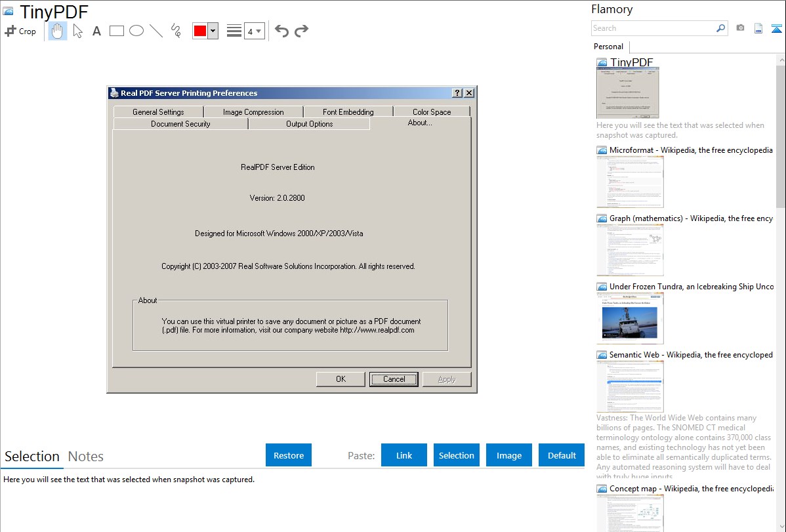Click the Semantic Web entry's small icon
Viewport: 786px width, 532px height.
coord(602,355)
